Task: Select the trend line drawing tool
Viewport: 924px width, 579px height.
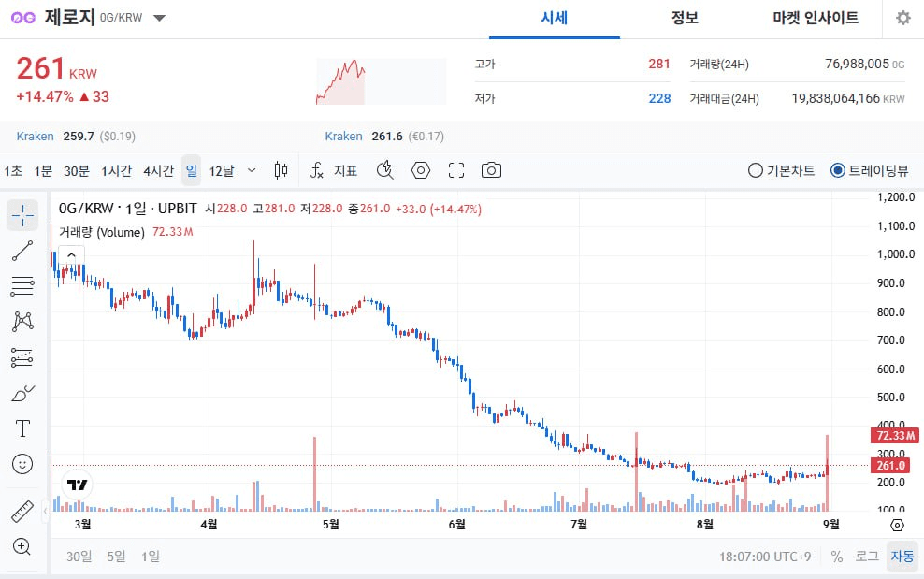Action: pyautogui.click(x=22, y=251)
